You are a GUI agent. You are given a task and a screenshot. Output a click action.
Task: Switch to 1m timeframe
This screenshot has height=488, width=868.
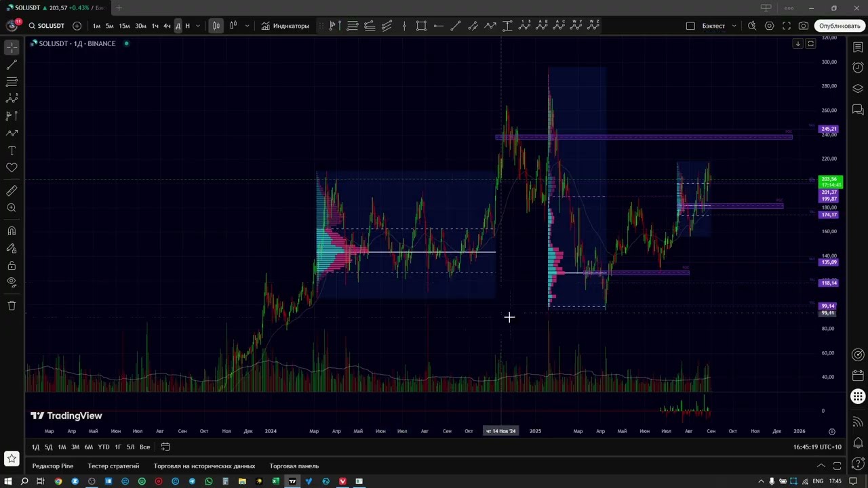pyautogui.click(x=96, y=26)
